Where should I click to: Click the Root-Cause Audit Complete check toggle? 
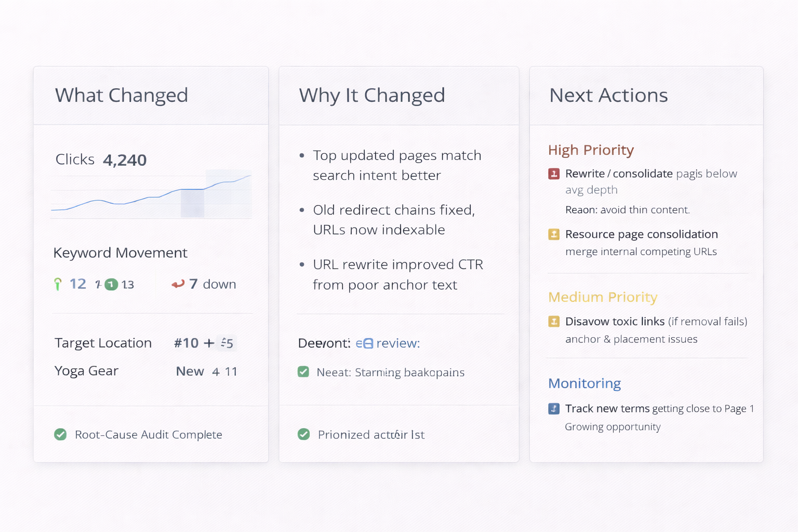(x=60, y=434)
